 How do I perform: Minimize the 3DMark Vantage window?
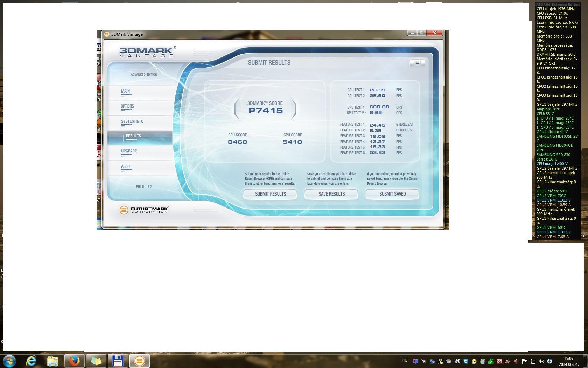coord(412,33)
